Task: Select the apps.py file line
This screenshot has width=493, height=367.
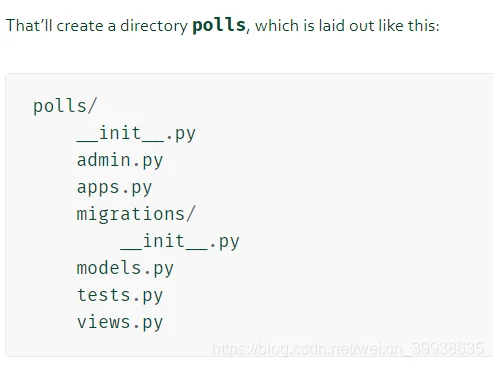Action: point(114,187)
